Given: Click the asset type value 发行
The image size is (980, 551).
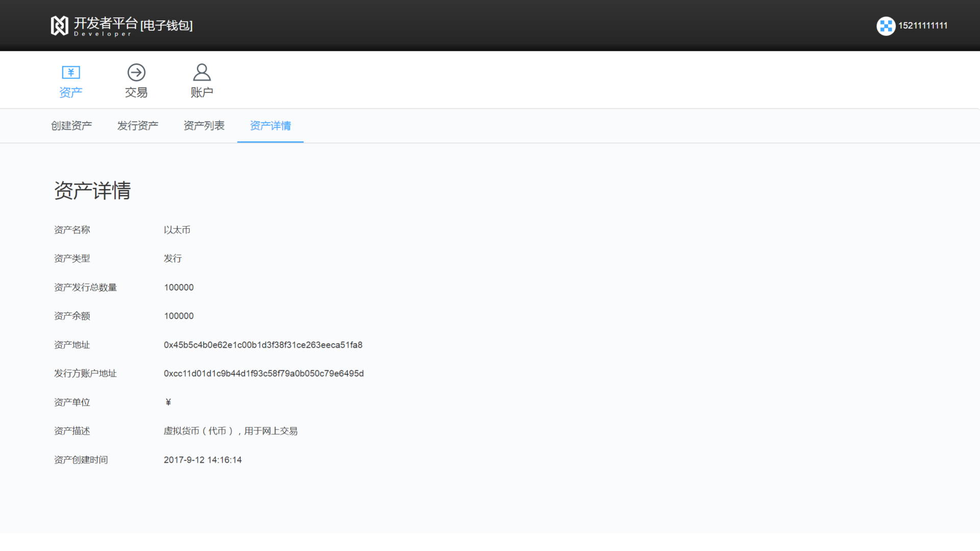Looking at the screenshot, I should 173,258.
